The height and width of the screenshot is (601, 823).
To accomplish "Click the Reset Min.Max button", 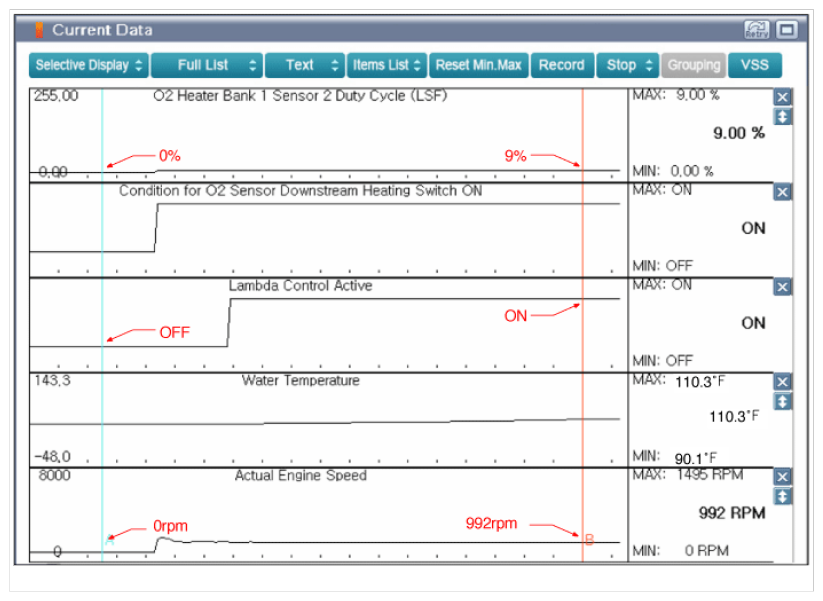I will (x=479, y=65).
